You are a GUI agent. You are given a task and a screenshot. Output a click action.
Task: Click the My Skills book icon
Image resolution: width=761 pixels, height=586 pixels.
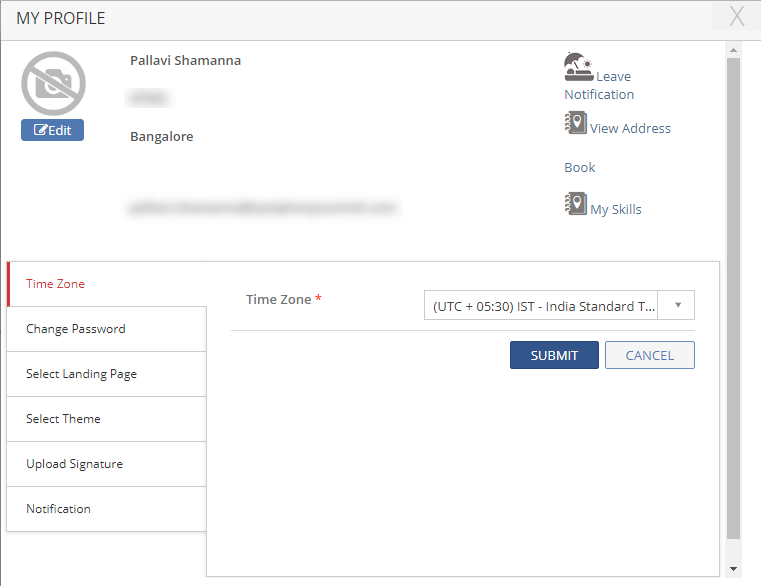pyautogui.click(x=575, y=204)
